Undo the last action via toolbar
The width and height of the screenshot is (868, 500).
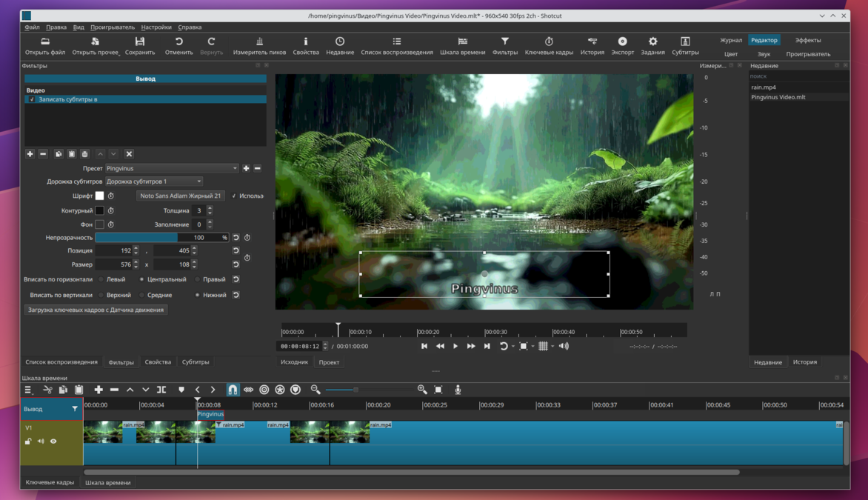click(x=178, y=46)
